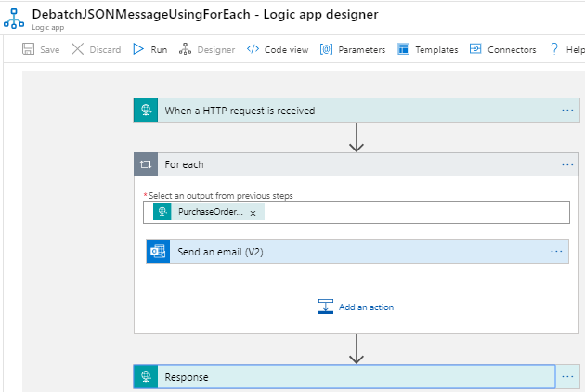The height and width of the screenshot is (392, 585).
Task: Select the PurchaseOrder dynamic content token
Action: point(211,211)
